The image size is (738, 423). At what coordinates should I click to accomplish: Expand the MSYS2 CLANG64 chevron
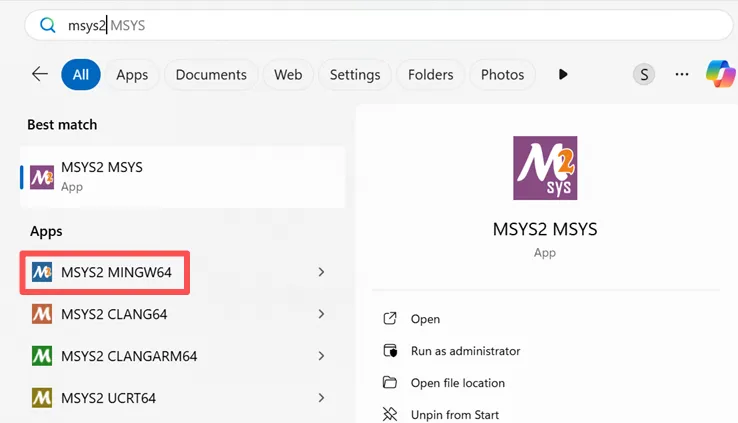click(321, 314)
